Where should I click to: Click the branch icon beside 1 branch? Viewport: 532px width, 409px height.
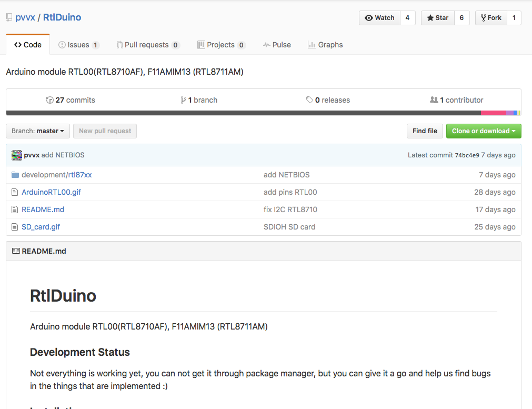click(183, 100)
